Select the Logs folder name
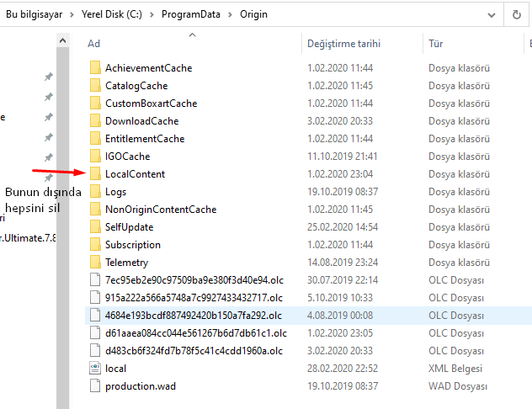 click(115, 192)
